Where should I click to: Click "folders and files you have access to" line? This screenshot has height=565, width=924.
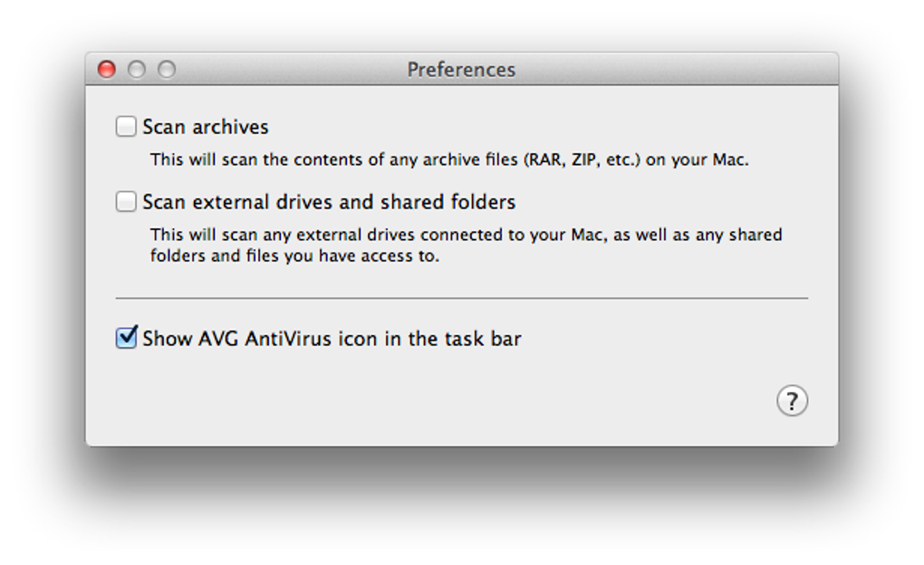click(x=294, y=255)
